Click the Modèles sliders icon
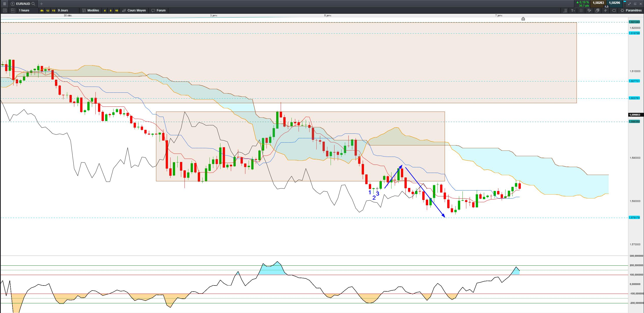This screenshot has height=313, width=644. pos(84,10)
